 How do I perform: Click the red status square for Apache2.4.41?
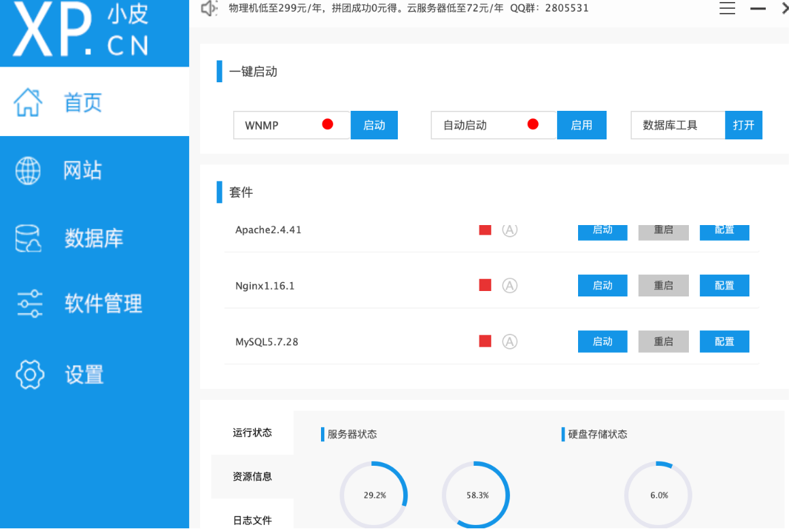[x=485, y=231]
